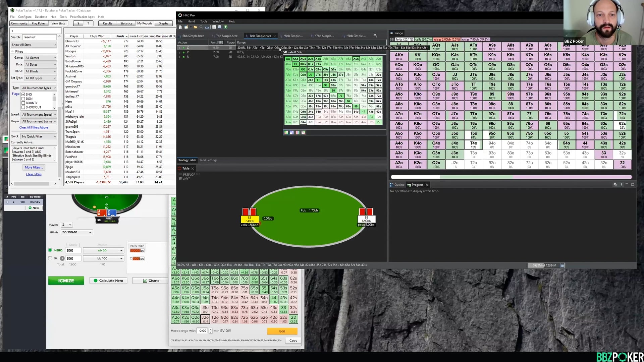Click the overflow tabs chevron in HRC
Image resolution: width=644 pixels, height=362 pixels.
(x=375, y=36)
